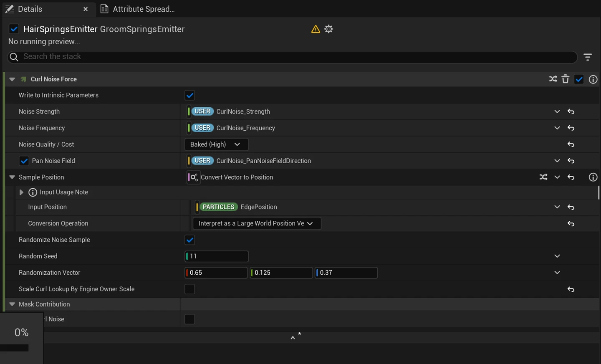Screen dimensions: 601x364
Task: Click the Random Seed value field
Action: (x=217, y=256)
